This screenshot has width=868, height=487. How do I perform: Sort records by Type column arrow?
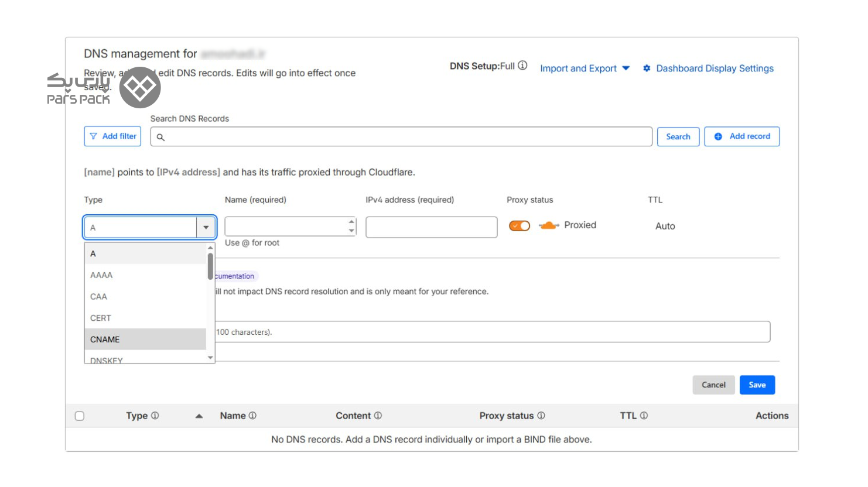pyautogui.click(x=199, y=416)
